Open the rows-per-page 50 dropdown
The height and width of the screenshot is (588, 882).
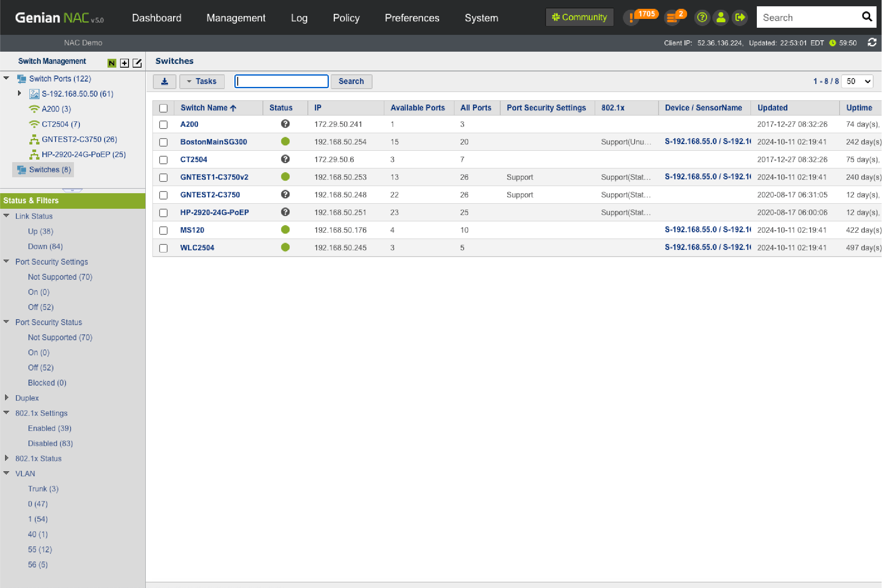coord(858,81)
